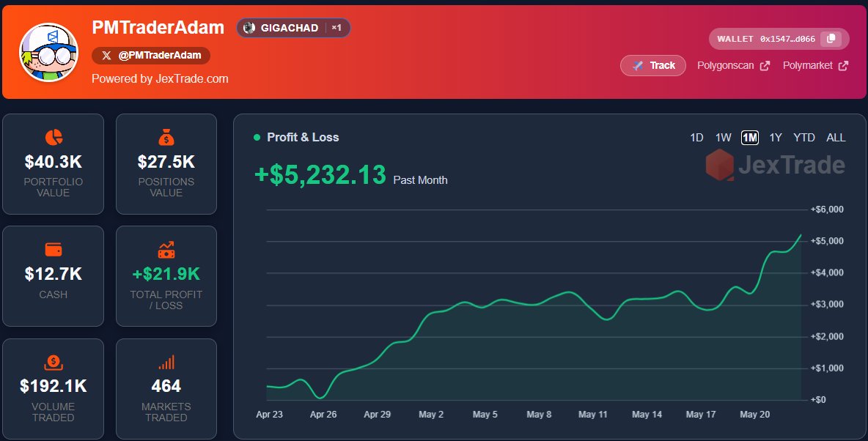Screen dimensions: 868x441
Task: Click the GIGACHAD badge
Action: click(293, 28)
